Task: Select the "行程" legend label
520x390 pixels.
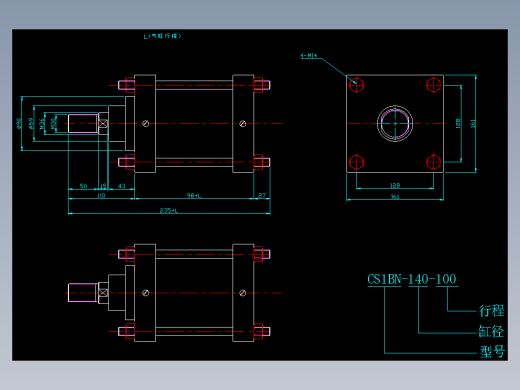Action: click(x=492, y=310)
